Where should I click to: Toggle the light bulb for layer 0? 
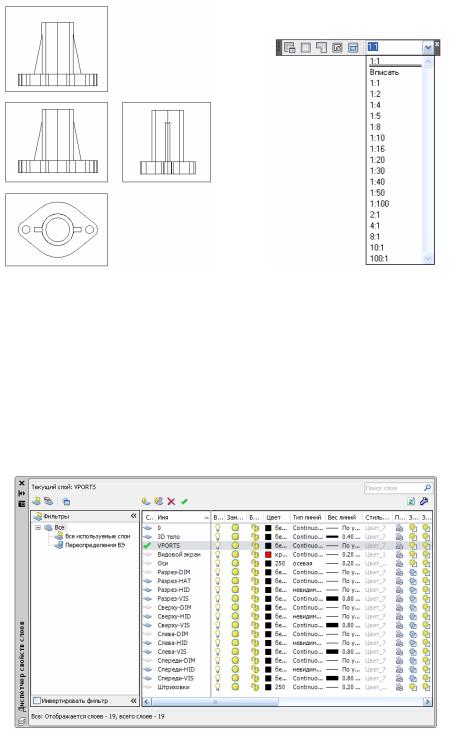tap(218, 527)
